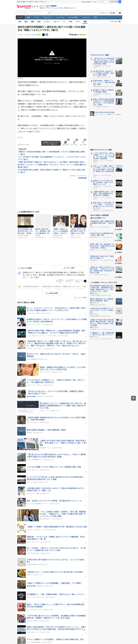The image size is (138, 644).
Task: Open the settings gear icon
Action: (x=120, y=13)
